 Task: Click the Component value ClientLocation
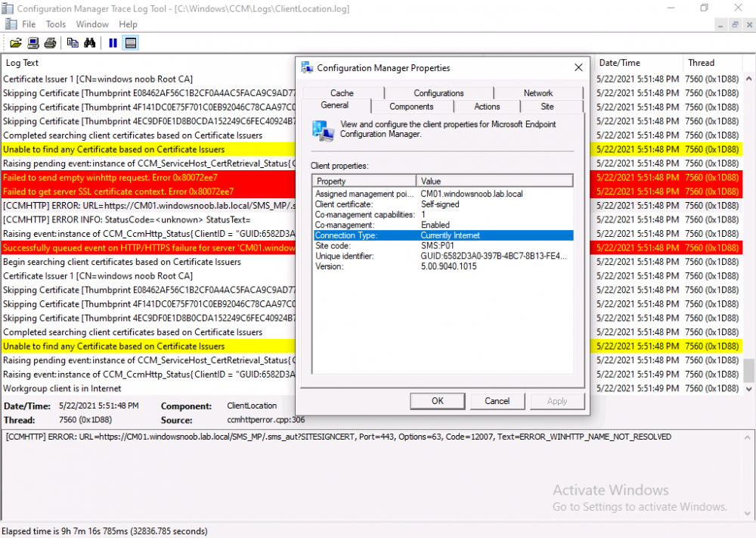[x=252, y=406]
